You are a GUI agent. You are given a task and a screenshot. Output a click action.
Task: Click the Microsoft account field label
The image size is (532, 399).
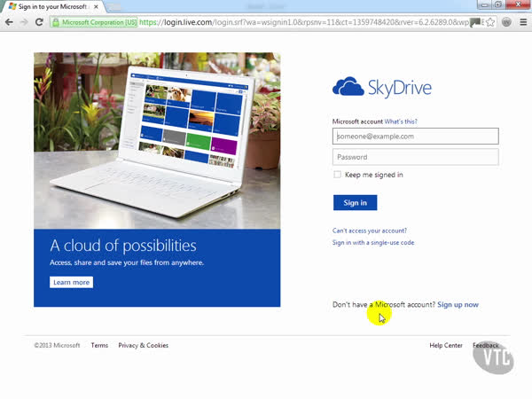pos(357,121)
